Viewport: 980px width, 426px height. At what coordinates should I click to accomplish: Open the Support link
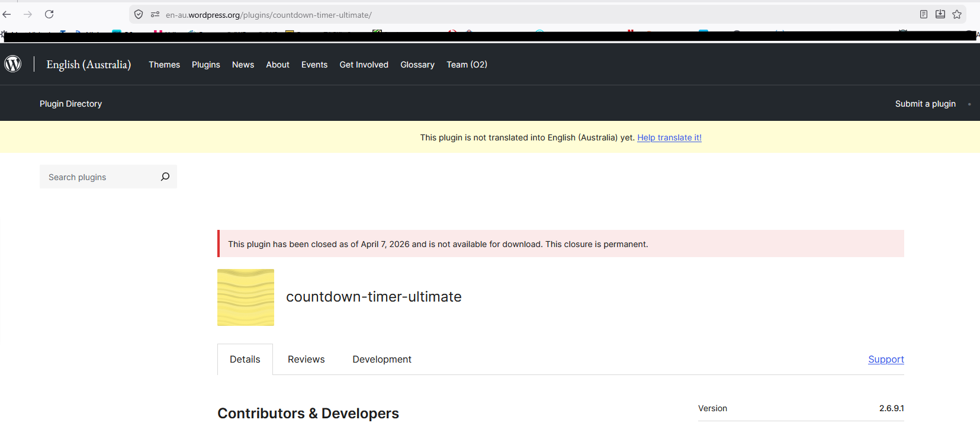tap(886, 359)
